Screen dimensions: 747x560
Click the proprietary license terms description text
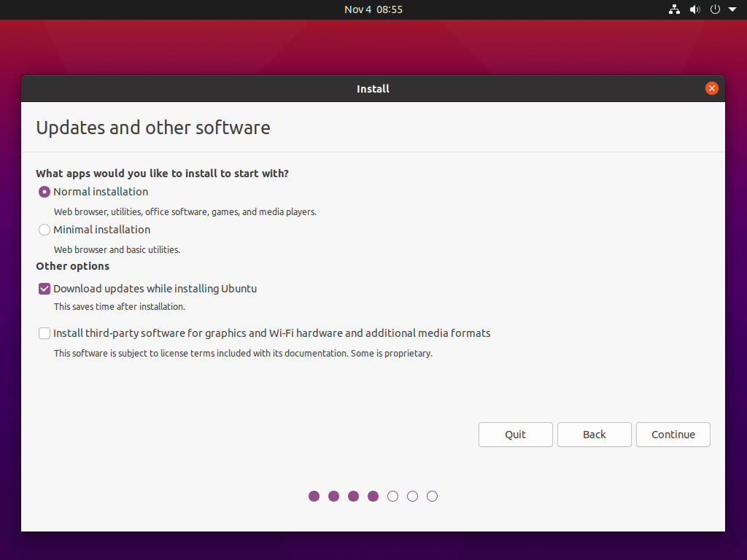[x=243, y=354]
